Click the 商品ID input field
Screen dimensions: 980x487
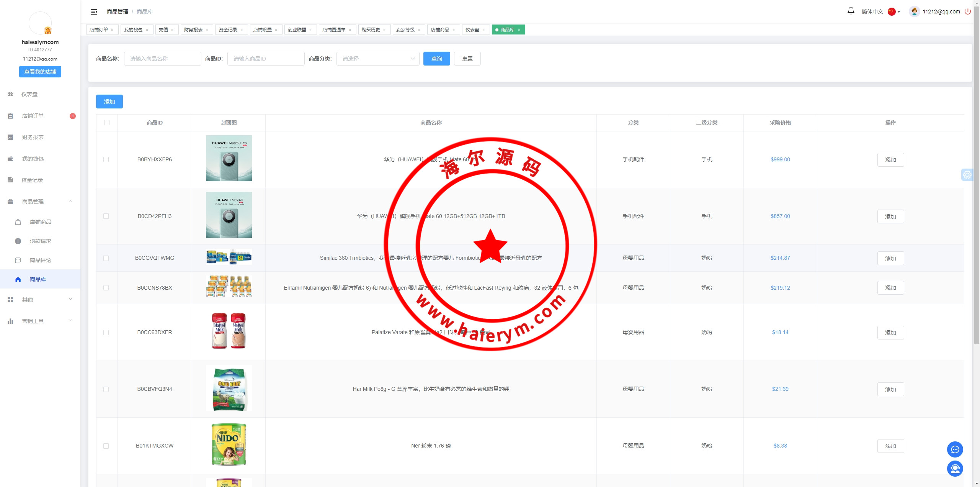click(266, 59)
